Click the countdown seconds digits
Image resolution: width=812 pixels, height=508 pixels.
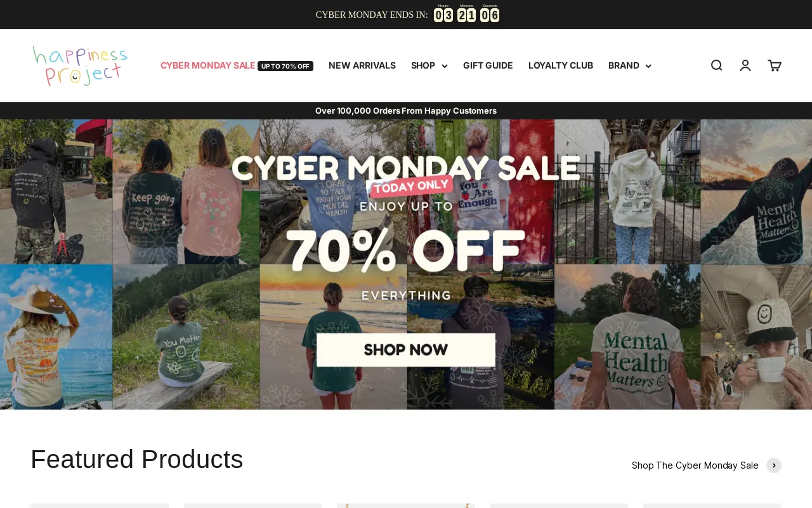[490, 15]
